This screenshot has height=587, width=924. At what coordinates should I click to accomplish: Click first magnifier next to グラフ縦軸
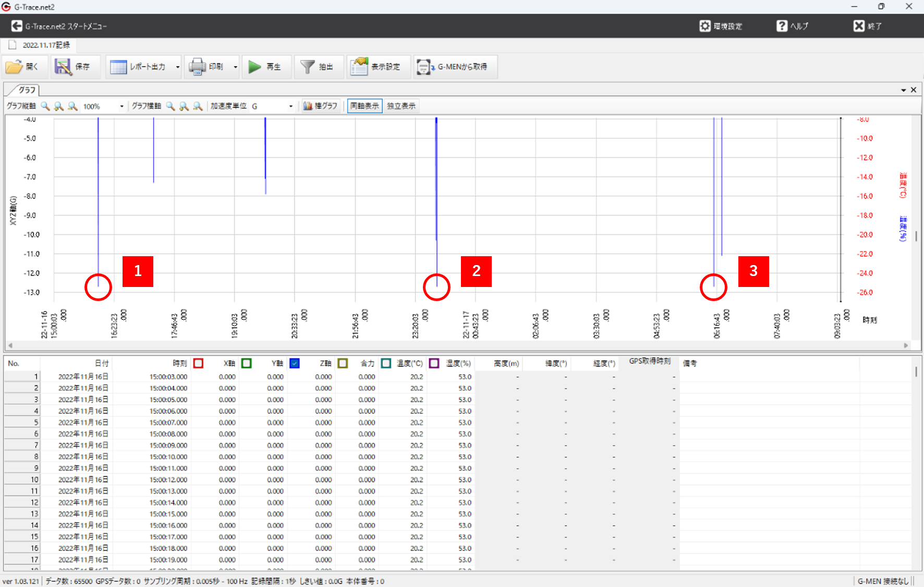(x=45, y=106)
